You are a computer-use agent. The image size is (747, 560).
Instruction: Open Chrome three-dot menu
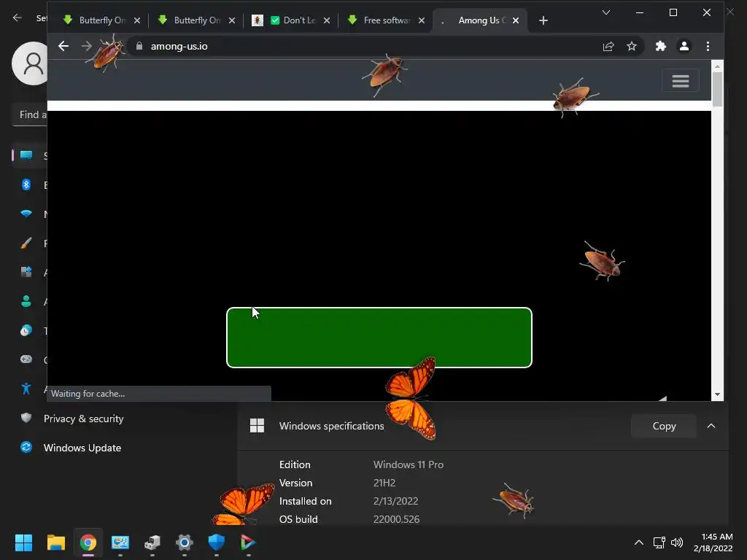[x=708, y=46]
